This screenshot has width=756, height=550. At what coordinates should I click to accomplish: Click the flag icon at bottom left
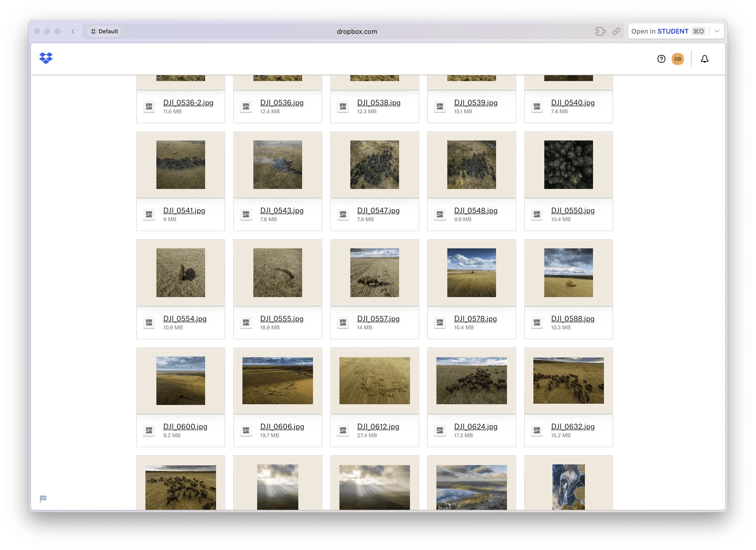(x=43, y=499)
